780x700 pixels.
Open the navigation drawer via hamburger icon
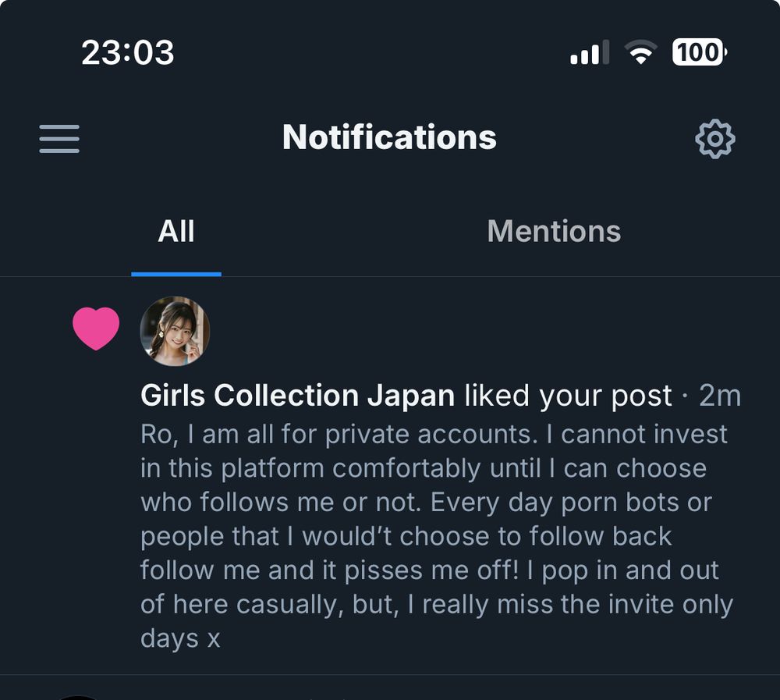(x=58, y=138)
